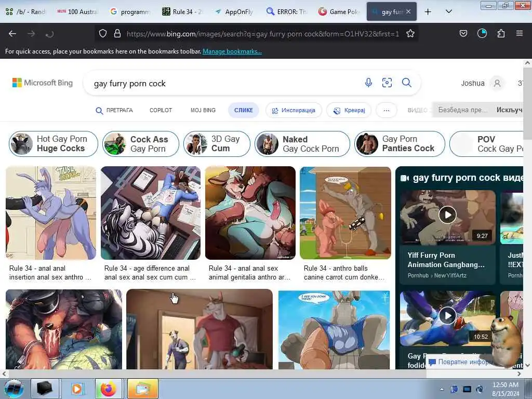Play the video marked 10:52
532x399 pixels.
click(447, 315)
